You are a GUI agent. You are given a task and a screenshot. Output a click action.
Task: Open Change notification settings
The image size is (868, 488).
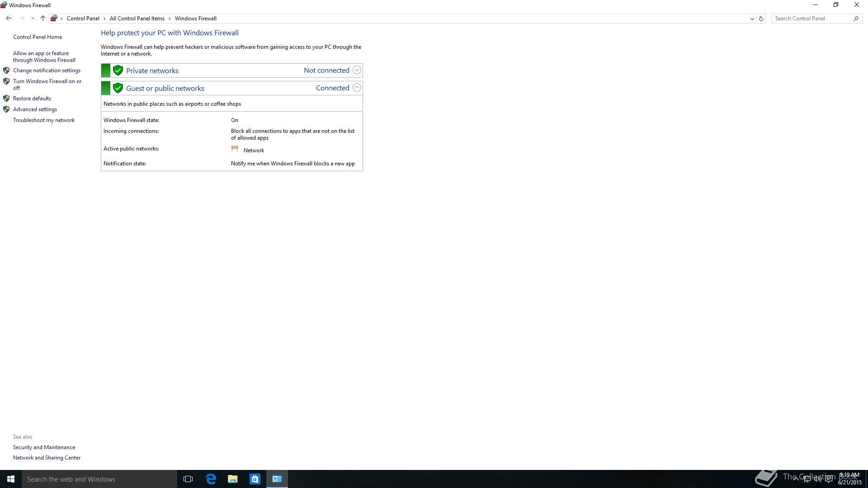point(47,70)
